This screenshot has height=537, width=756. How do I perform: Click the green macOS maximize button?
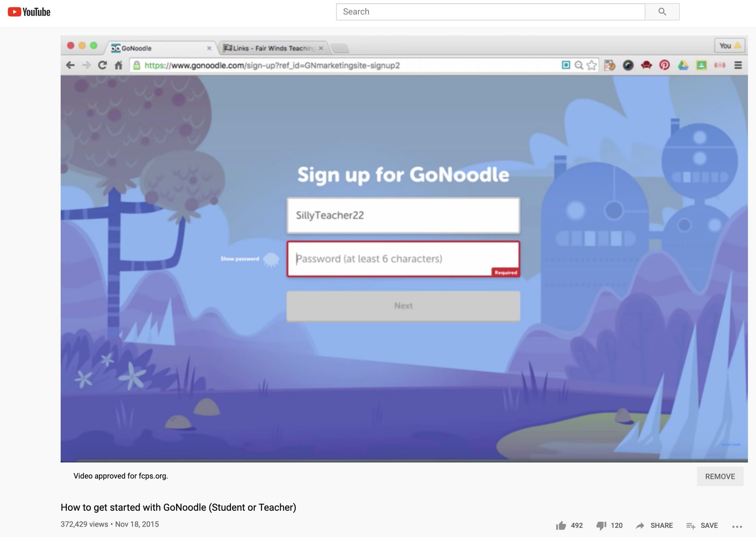(x=94, y=45)
